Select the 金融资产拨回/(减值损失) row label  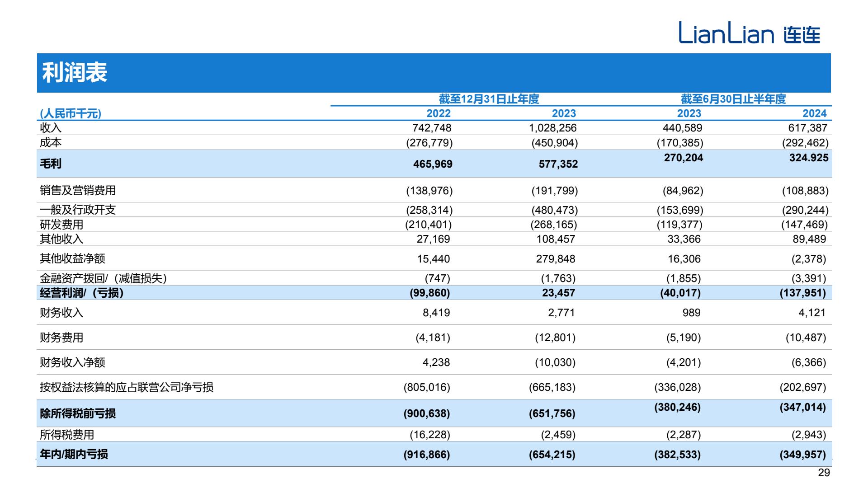[105, 278]
